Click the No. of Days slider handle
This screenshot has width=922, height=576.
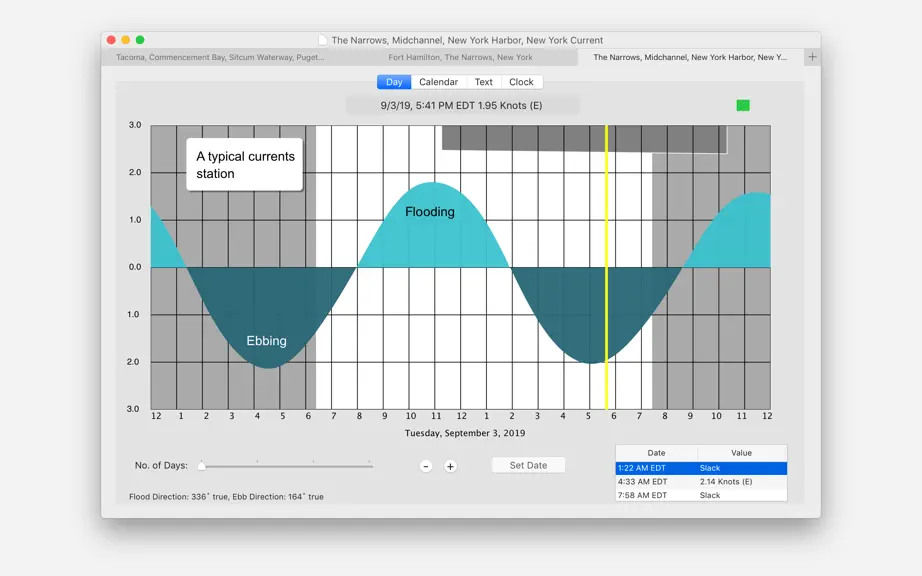pos(202,466)
